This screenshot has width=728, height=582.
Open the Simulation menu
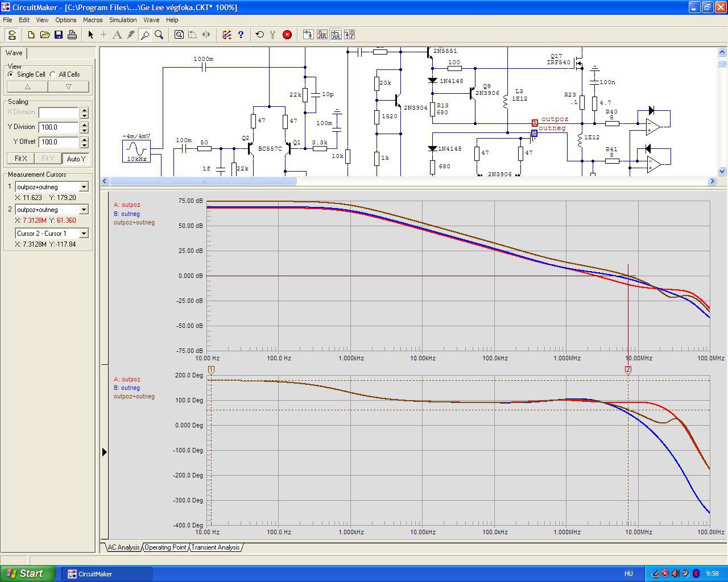coord(123,20)
